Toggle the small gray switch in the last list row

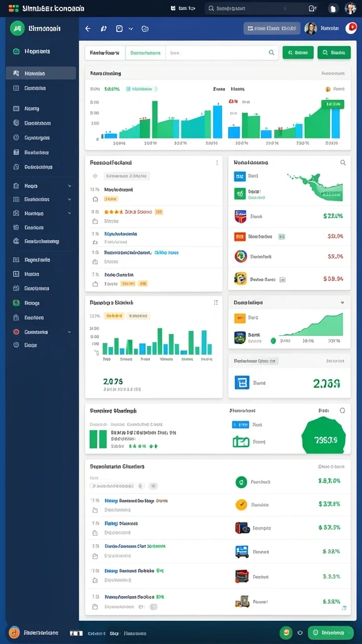click(153, 606)
